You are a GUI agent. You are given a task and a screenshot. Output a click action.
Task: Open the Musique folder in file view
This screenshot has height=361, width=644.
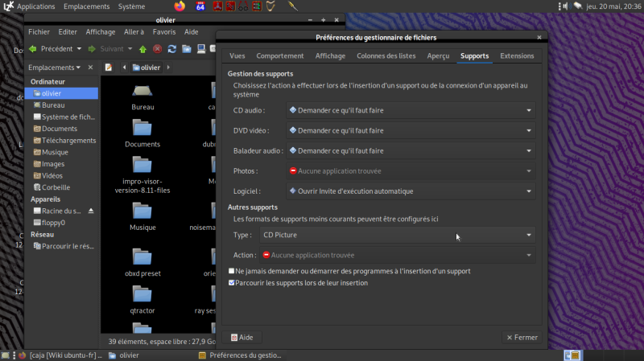[x=142, y=217]
